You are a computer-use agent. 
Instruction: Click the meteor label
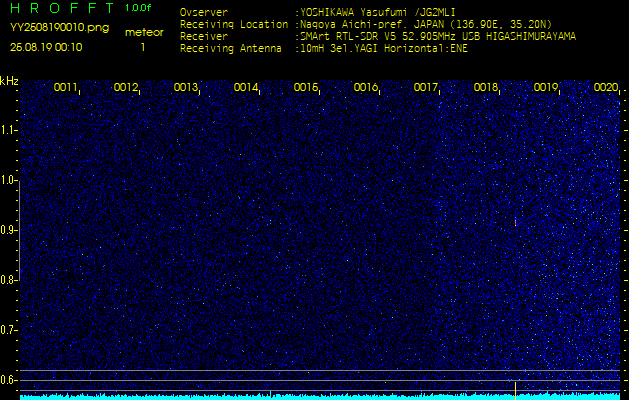[x=144, y=33]
